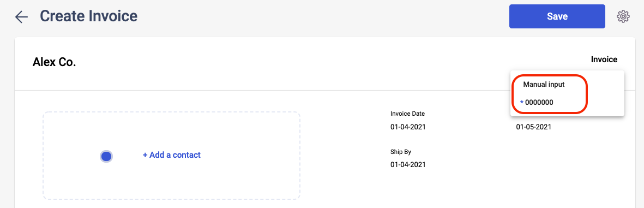Click the blue Save button
Image resolution: width=644 pixels, height=208 pixels.
(557, 16)
